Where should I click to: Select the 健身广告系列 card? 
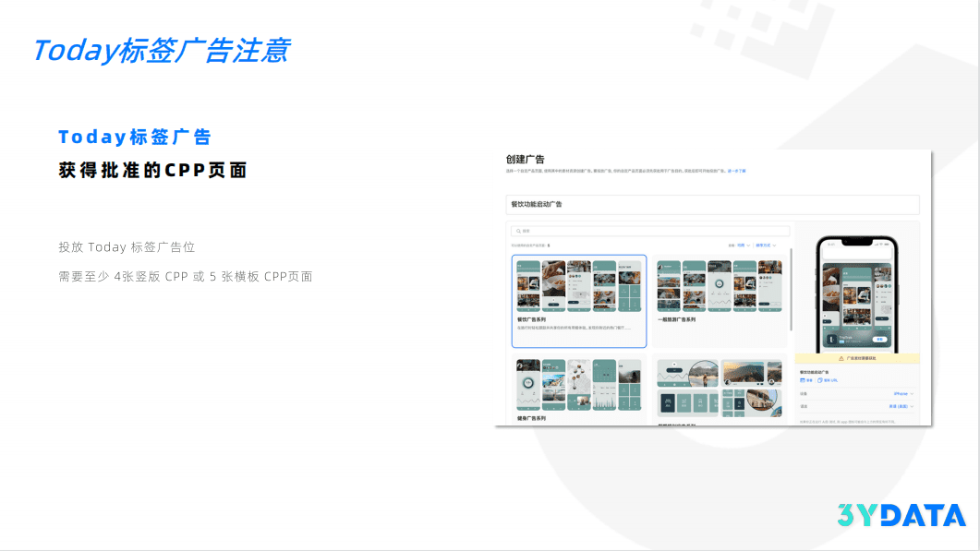coord(578,389)
